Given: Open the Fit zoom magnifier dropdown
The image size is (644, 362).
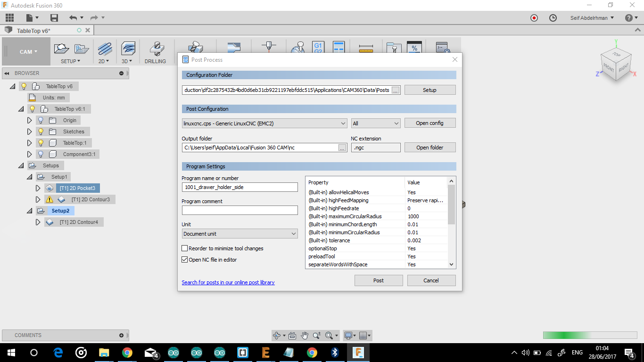Looking at the screenshot, I should (x=331, y=336).
